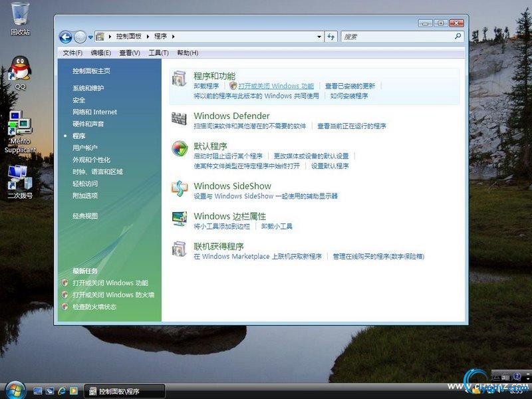Image resolution: width=532 pixels, height=399 pixels.
Task: Click the 将小工具添加到边栏 link
Action: [222, 226]
